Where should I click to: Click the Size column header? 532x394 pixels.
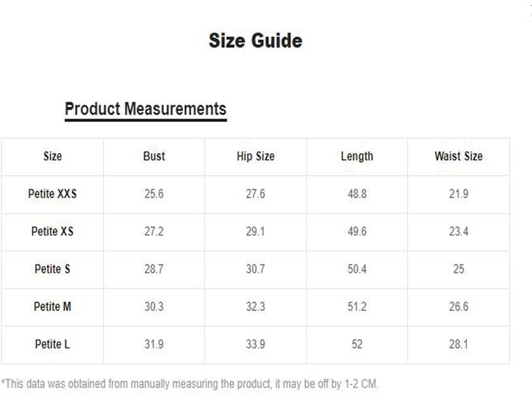(x=53, y=156)
